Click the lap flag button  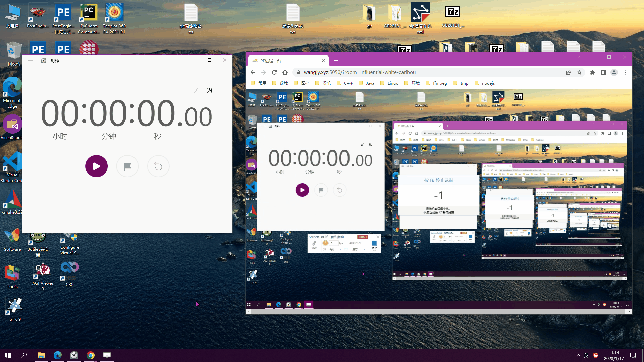[127, 166]
